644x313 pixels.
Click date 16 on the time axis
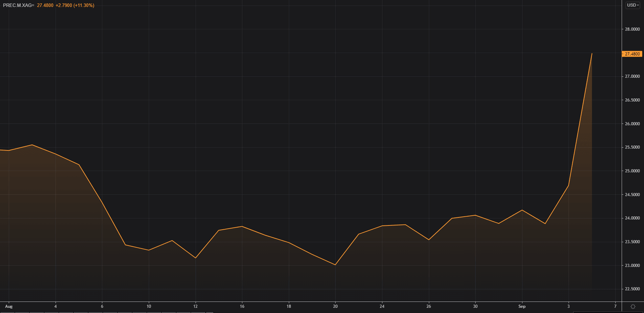point(242,306)
